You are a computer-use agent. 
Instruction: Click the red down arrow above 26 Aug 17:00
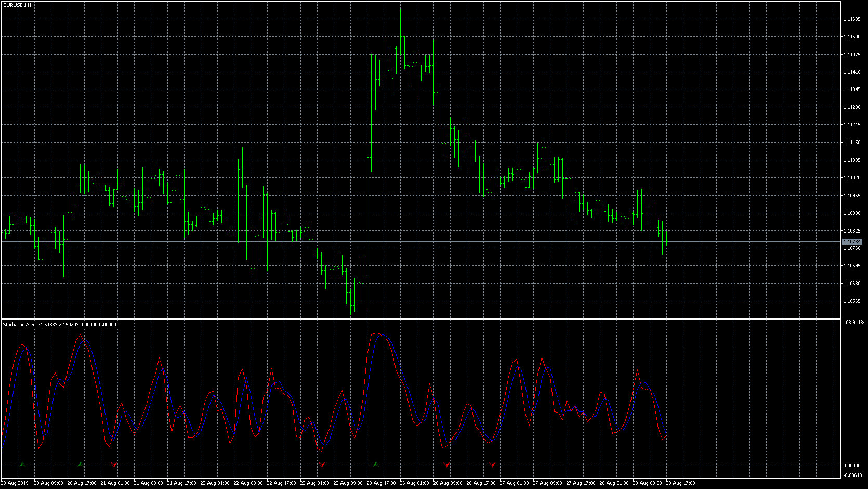pyautogui.click(x=492, y=464)
